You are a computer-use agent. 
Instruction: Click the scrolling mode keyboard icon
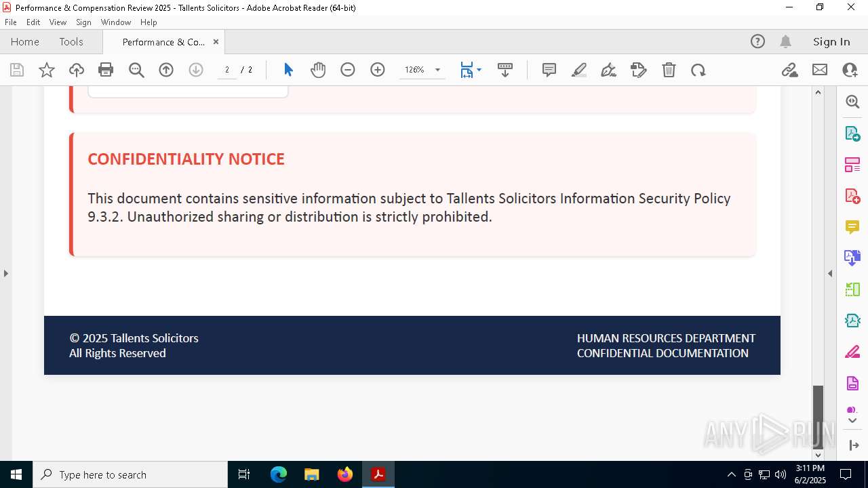click(x=505, y=70)
